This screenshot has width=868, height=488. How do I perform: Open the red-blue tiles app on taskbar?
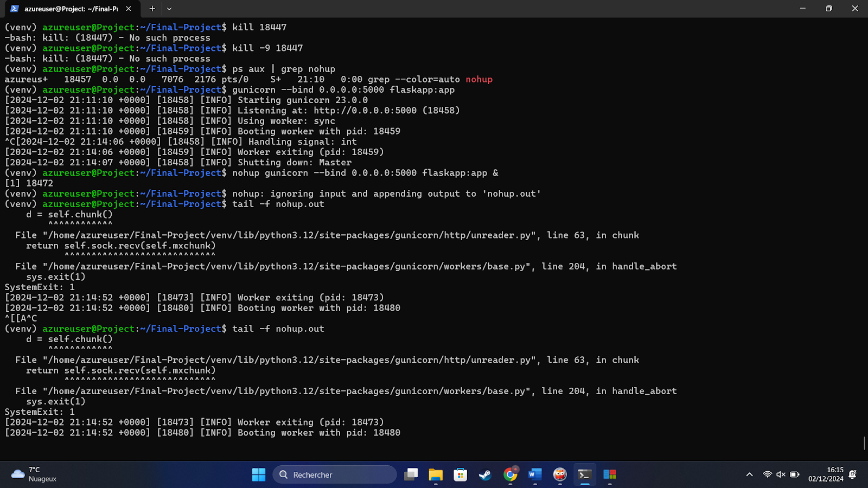click(x=610, y=474)
